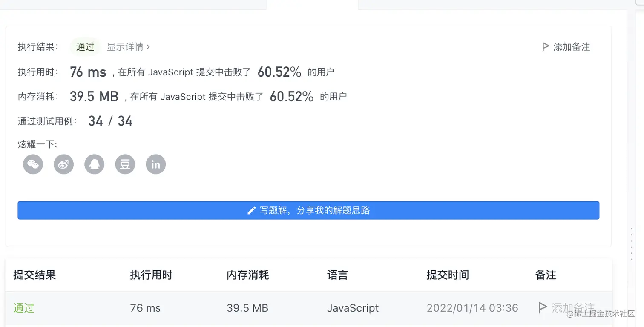The image size is (644, 327).
Task: Click 60.52% on the 内存消耗 line
Action: (292, 97)
